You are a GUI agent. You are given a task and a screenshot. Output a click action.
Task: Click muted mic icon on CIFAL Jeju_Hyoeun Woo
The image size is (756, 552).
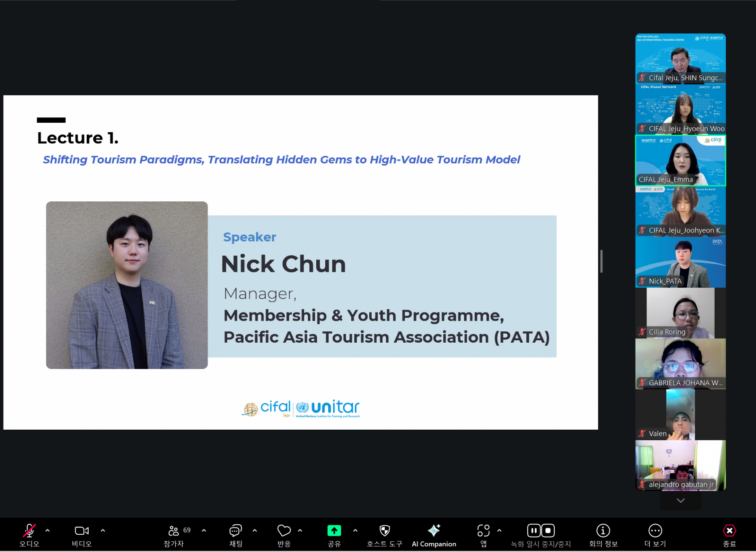coord(642,128)
